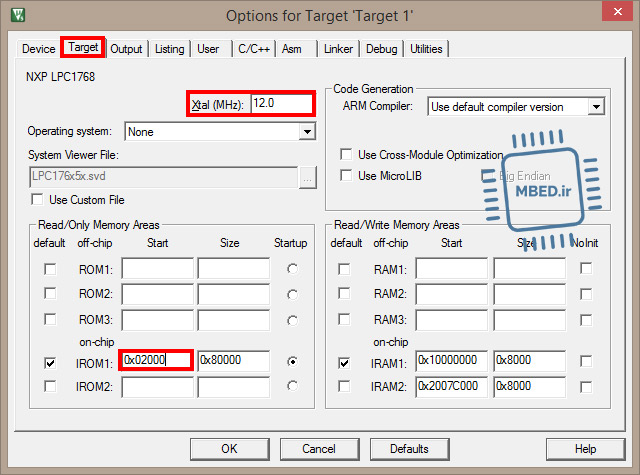Check the RAM2 default checkbox
The height and width of the screenshot is (475, 640).
point(344,293)
